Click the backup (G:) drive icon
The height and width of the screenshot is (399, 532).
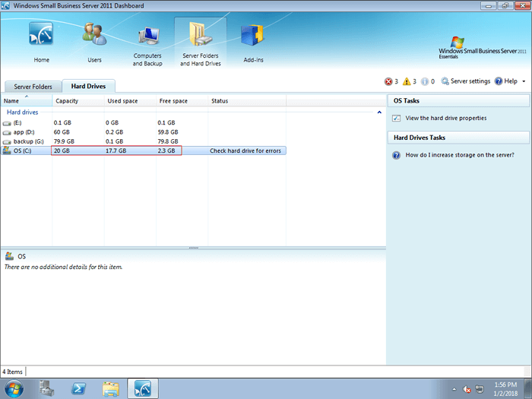point(7,142)
